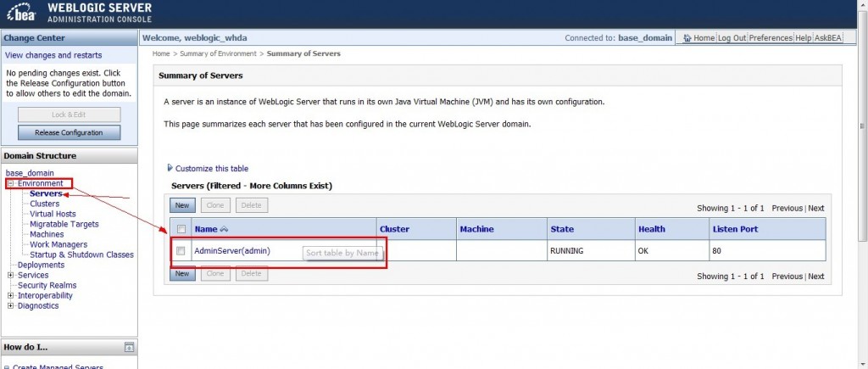Click the Home house icon
The width and height of the screenshot is (868, 369).
coord(687,38)
